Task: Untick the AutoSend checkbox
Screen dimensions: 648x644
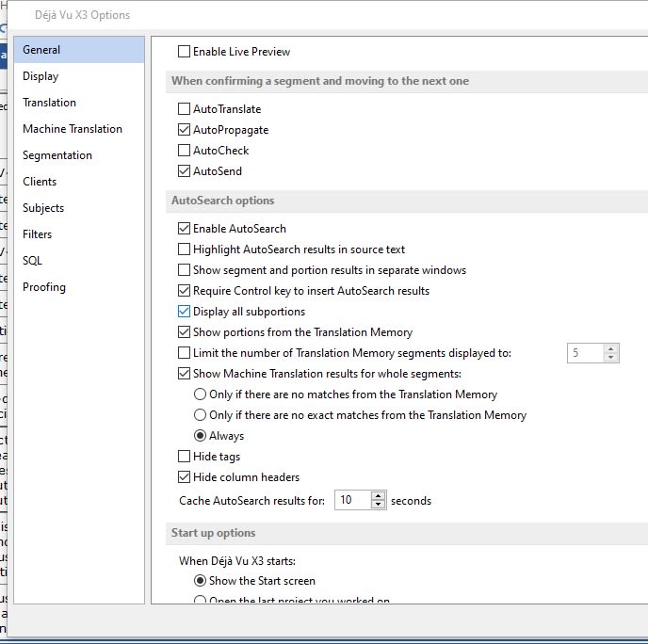Action: 184,171
